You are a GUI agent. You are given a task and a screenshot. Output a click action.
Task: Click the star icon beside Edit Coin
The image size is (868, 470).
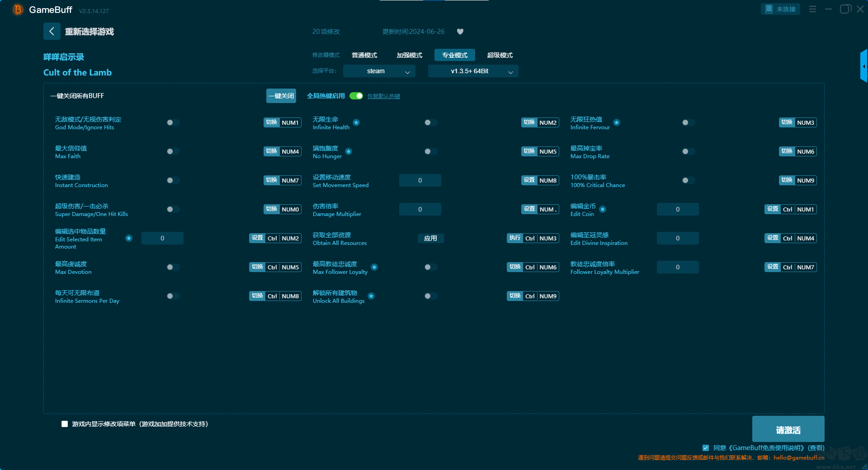[603, 209]
